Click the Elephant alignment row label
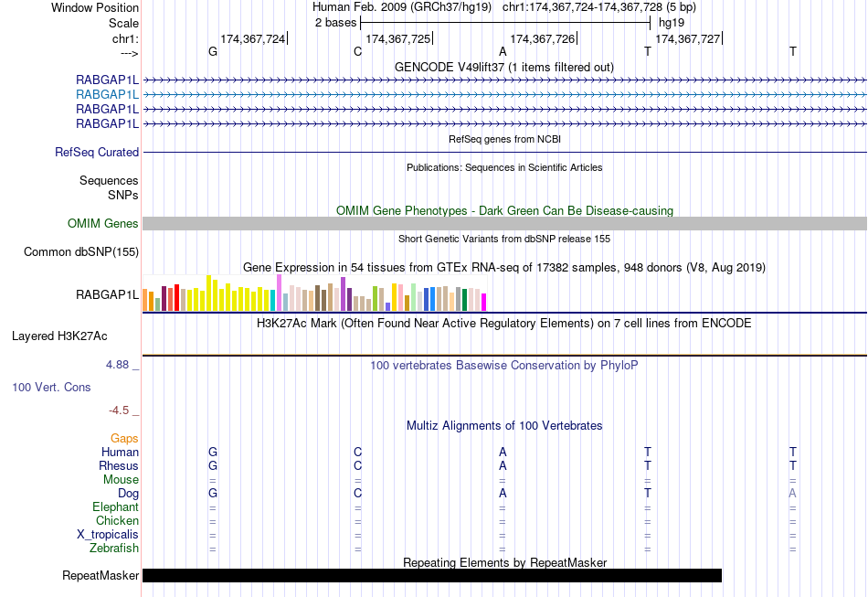The image size is (868, 597). (116, 506)
